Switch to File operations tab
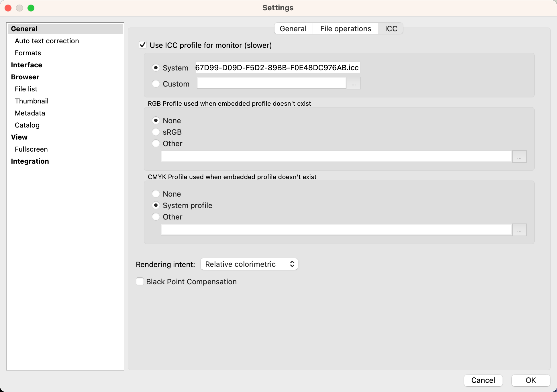Image resolution: width=557 pixels, height=392 pixels. point(345,29)
